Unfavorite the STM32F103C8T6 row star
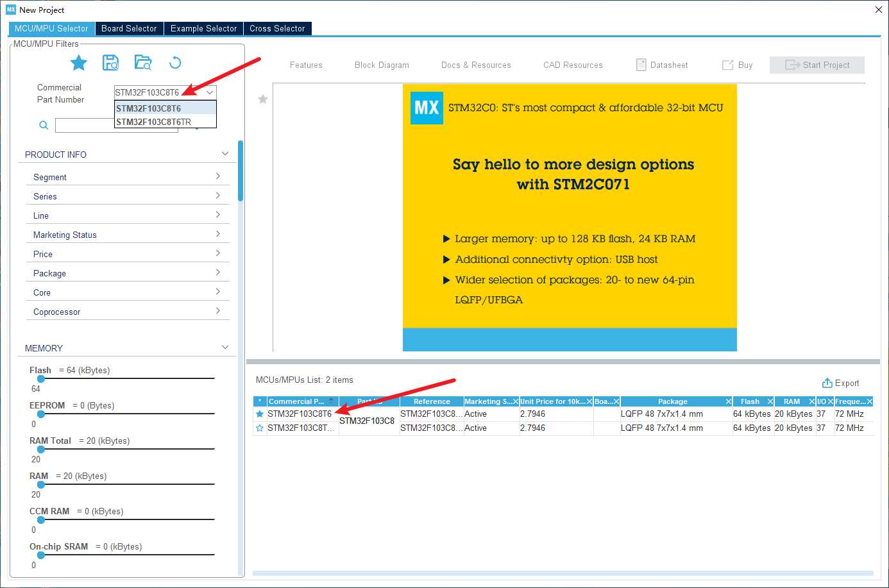 (x=260, y=414)
